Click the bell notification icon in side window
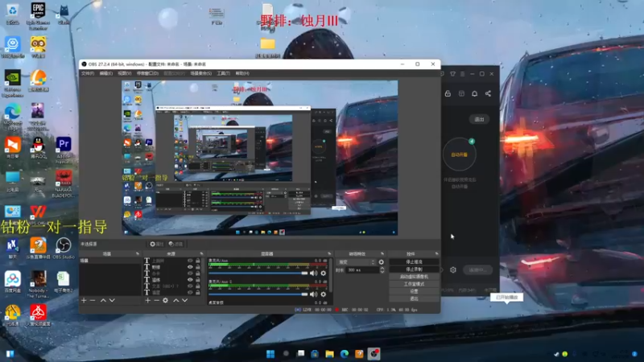The height and width of the screenshot is (362, 644). [474, 93]
